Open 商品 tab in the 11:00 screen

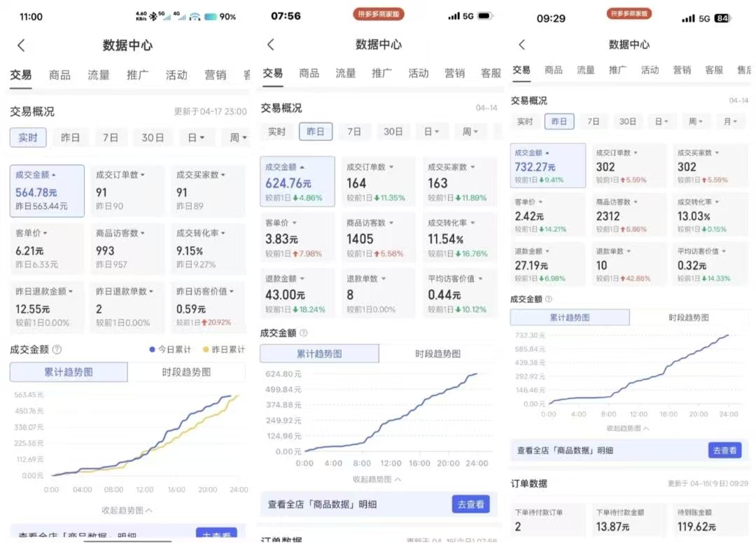point(59,75)
